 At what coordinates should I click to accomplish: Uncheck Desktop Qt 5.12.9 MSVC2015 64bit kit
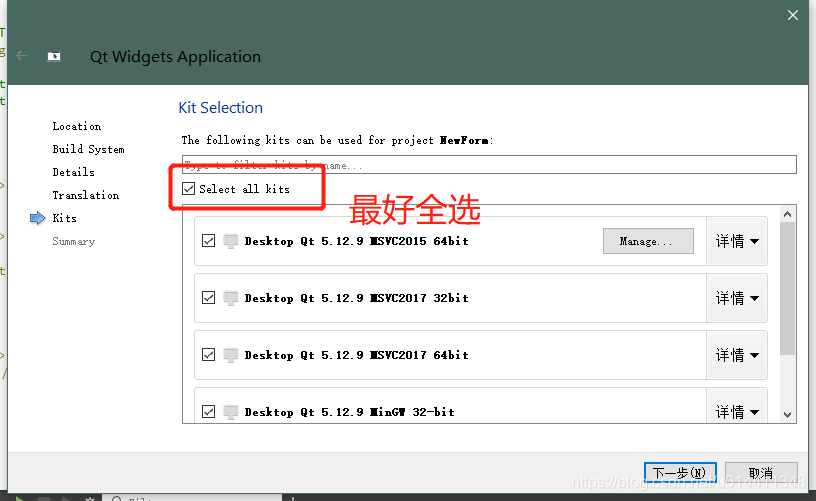coord(208,241)
